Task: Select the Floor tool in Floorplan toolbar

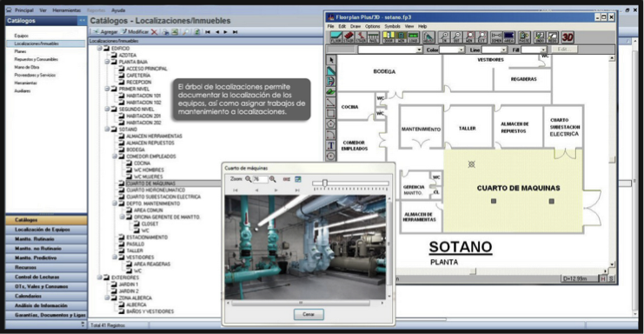Action: [336, 37]
